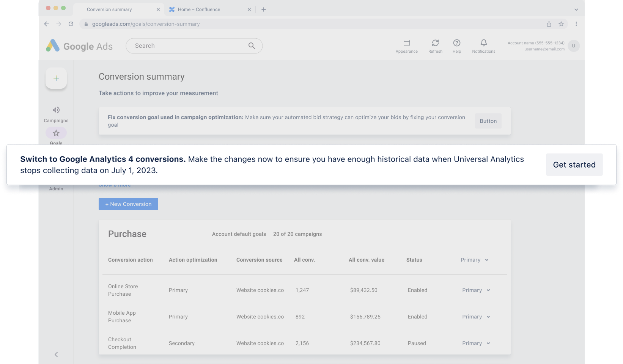623x364 pixels.
Task: Bookmark the page with star icon
Action: (x=561, y=24)
